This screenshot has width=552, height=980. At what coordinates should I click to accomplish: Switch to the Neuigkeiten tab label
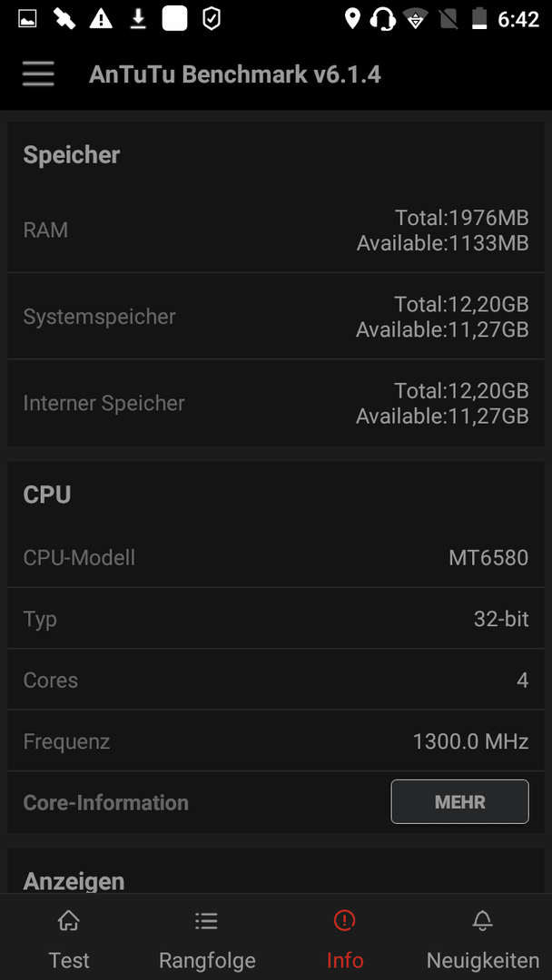(x=483, y=960)
